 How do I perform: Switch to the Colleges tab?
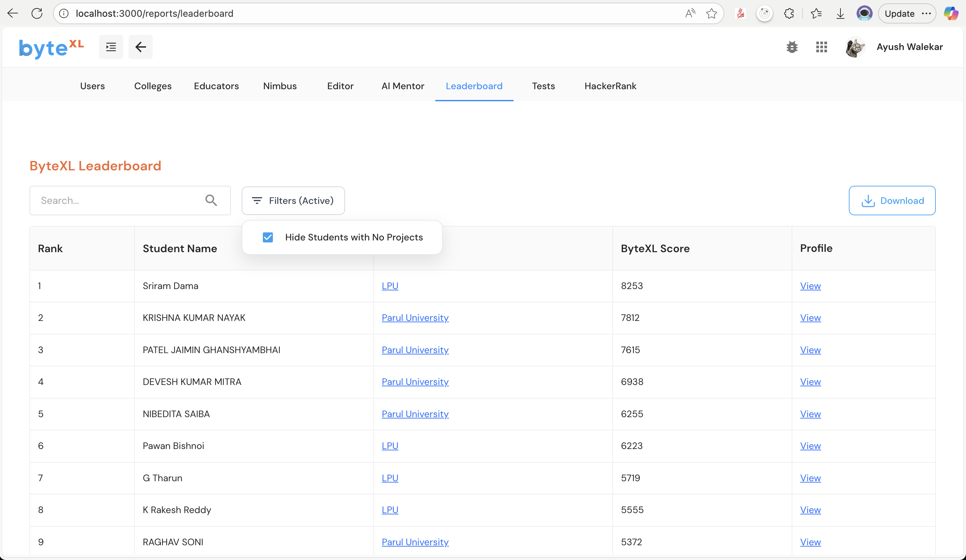153,86
